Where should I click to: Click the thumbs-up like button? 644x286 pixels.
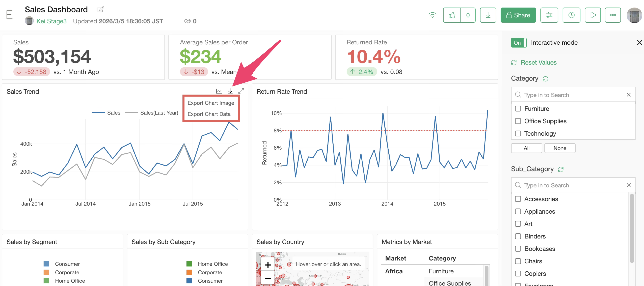(452, 15)
